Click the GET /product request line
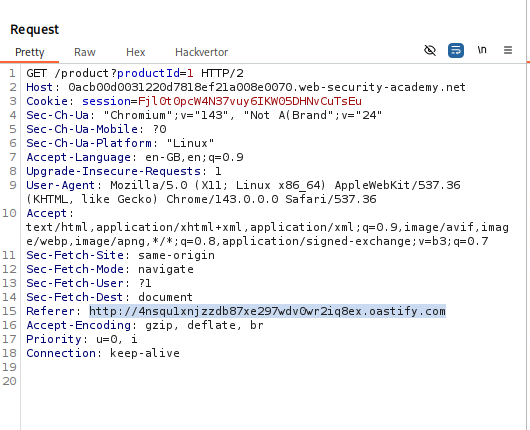 tap(135, 73)
